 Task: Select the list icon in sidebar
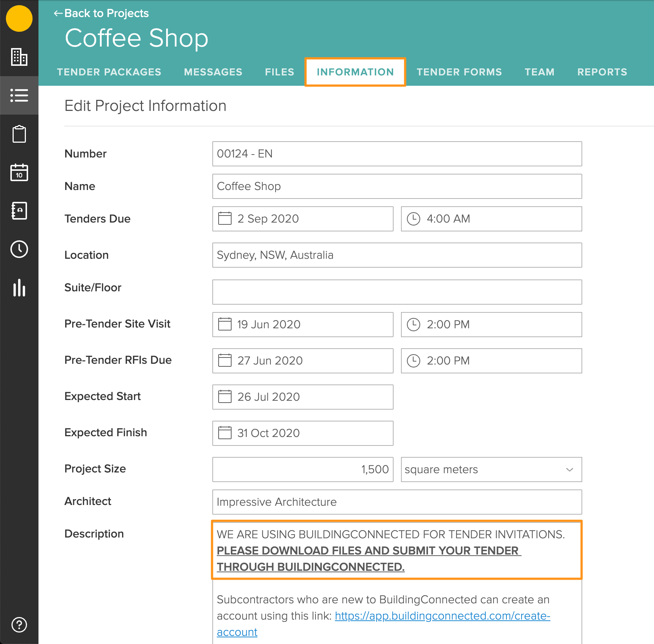pos(19,95)
